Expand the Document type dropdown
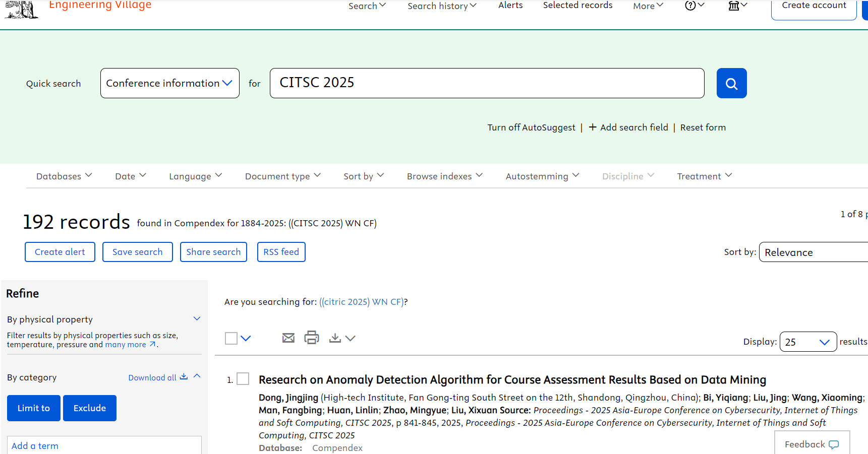This screenshot has width=868, height=454. click(x=283, y=176)
